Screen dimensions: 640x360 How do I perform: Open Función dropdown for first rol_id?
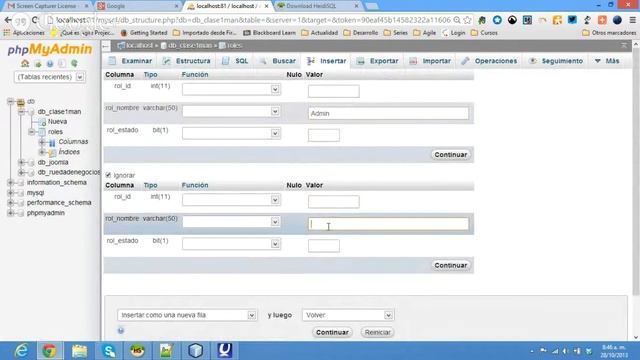point(231,89)
